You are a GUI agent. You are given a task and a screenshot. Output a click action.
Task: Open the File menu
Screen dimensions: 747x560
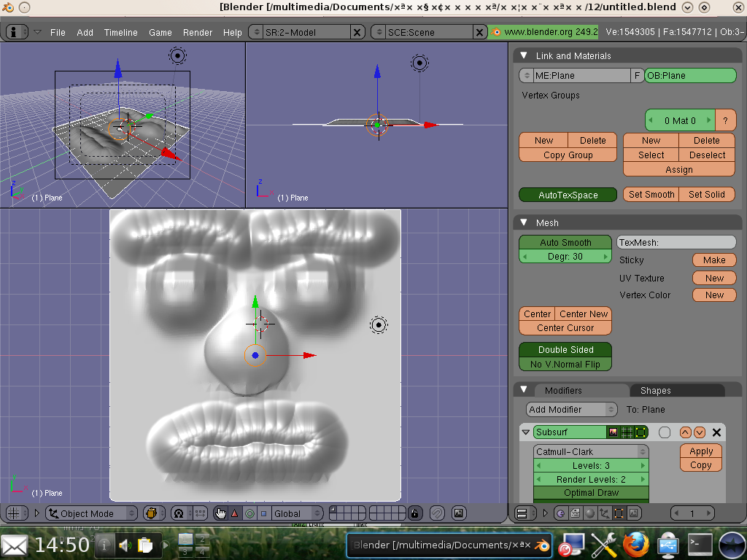tap(58, 32)
